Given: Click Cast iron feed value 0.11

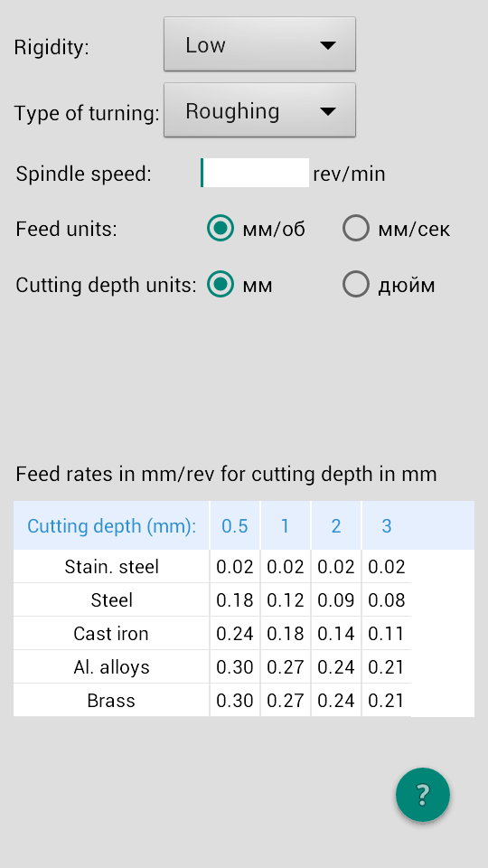Looking at the screenshot, I should (x=386, y=633).
